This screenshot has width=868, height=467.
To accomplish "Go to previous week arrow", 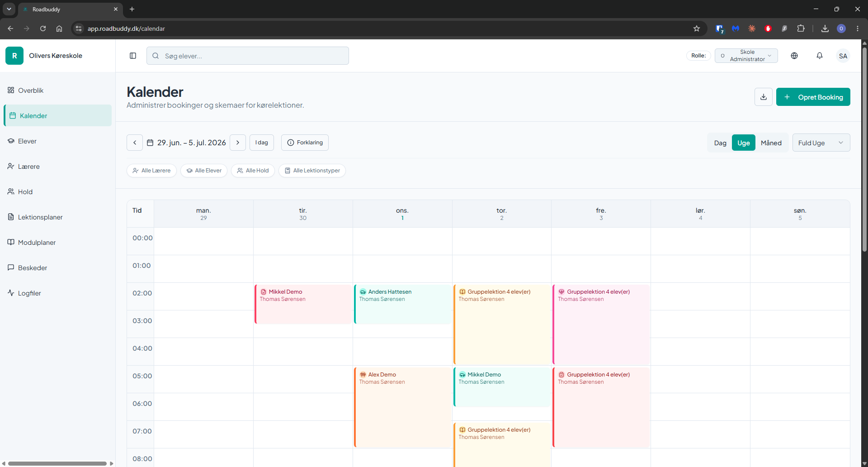I will pos(135,143).
